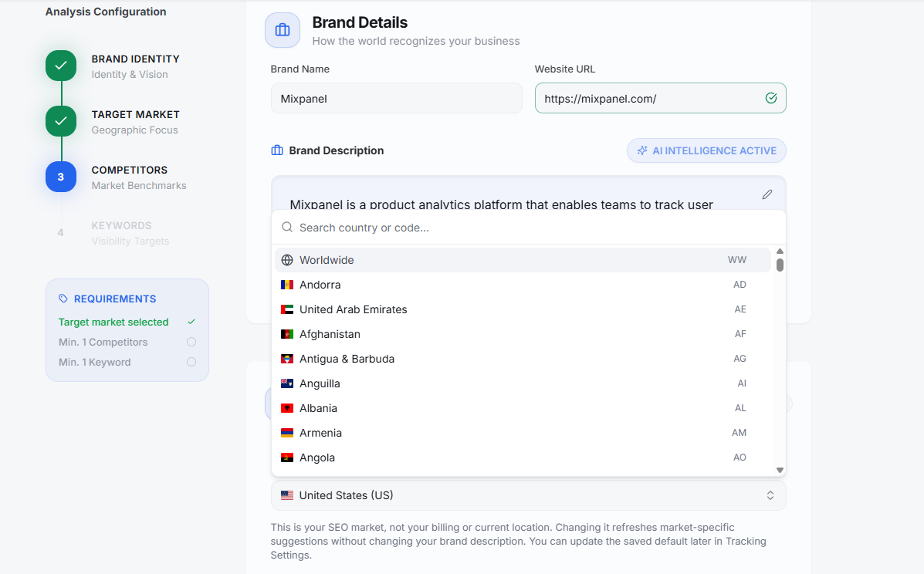Focus the Search country or code field
The height and width of the screenshot is (574, 924).
tap(529, 228)
